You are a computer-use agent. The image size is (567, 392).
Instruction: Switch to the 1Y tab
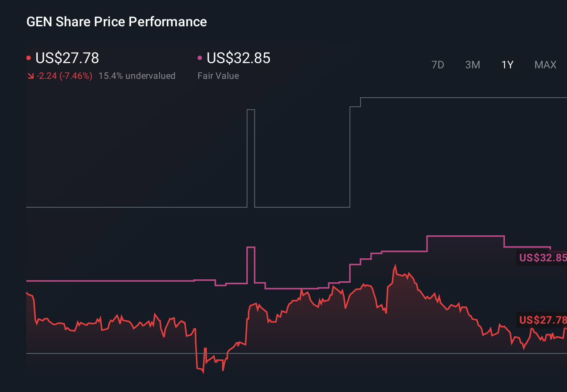pyautogui.click(x=507, y=65)
